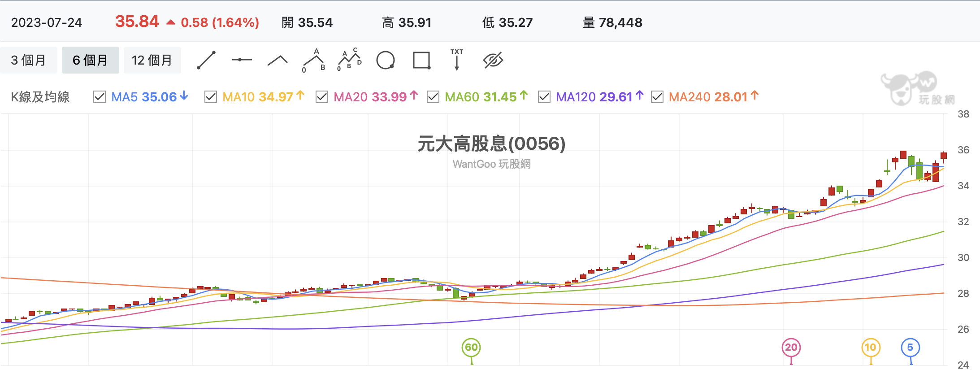Click the low price 低 35.27
This screenshot has height=374, width=980.
click(507, 22)
